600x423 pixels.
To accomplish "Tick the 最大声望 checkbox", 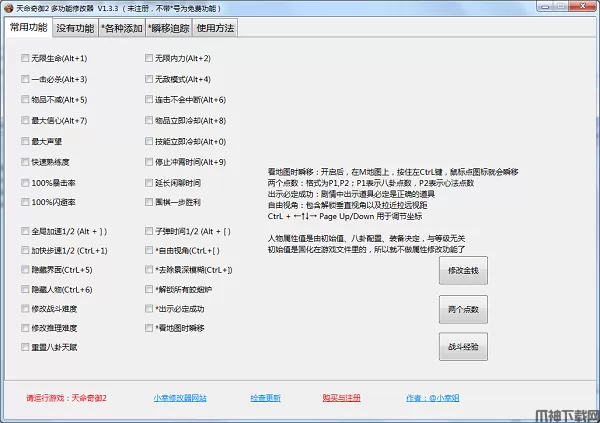I will click(x=25, y=141).
